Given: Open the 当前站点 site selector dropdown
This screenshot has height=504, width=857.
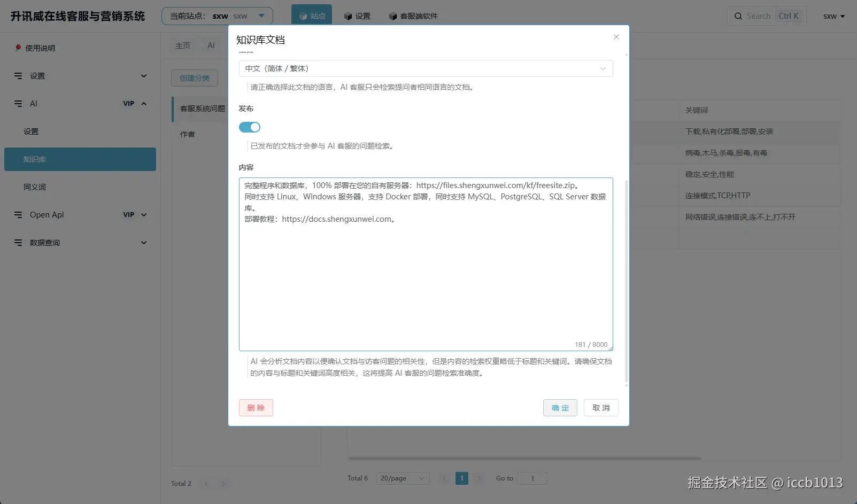Looking at the screenshot, I should [x=261, y=15].
